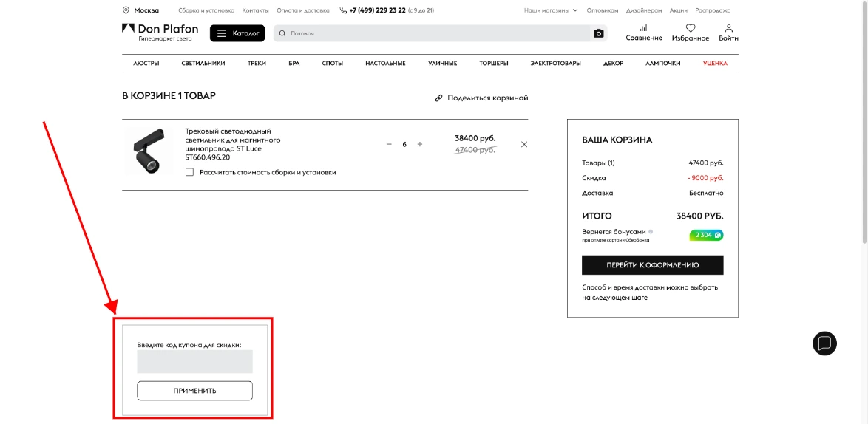This screenshot has width=868, height=424.
Task: Click the green 2 304 bonus badge
Action: click(706, 235)
